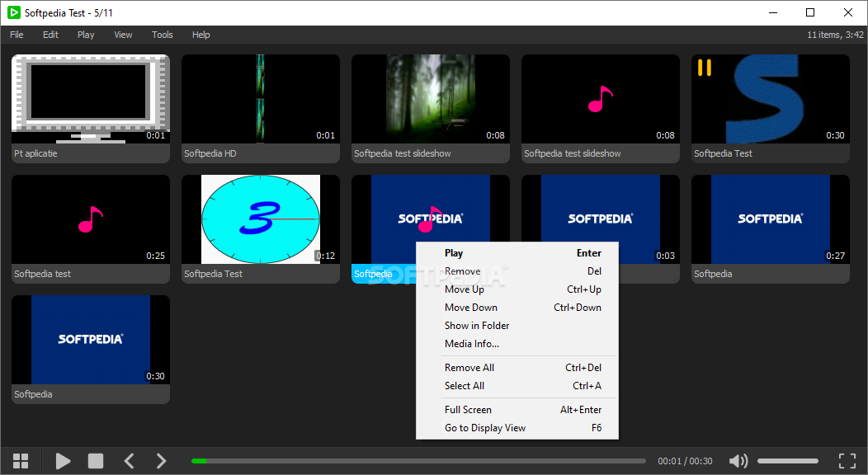The image size is (868, 475).
Task: Choose Show in Folder option
Action: pos(517,326)
